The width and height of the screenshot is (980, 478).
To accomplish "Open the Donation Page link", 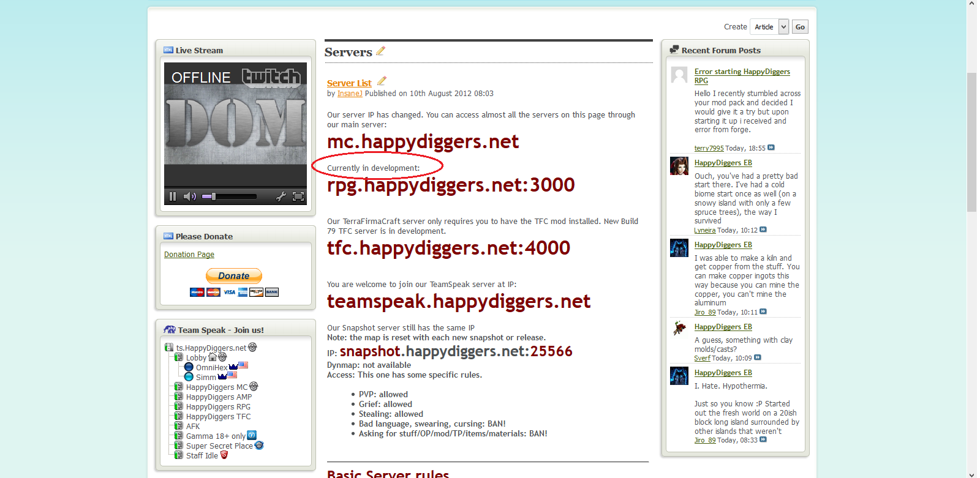I will (189, 255).
